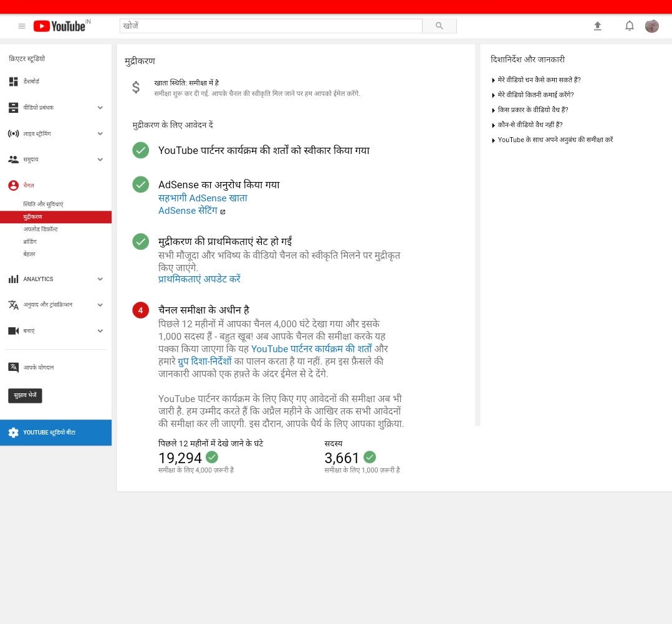Expand मेरे वीडियो धन कैसे कमा सकते हैं?

(536, 80)
